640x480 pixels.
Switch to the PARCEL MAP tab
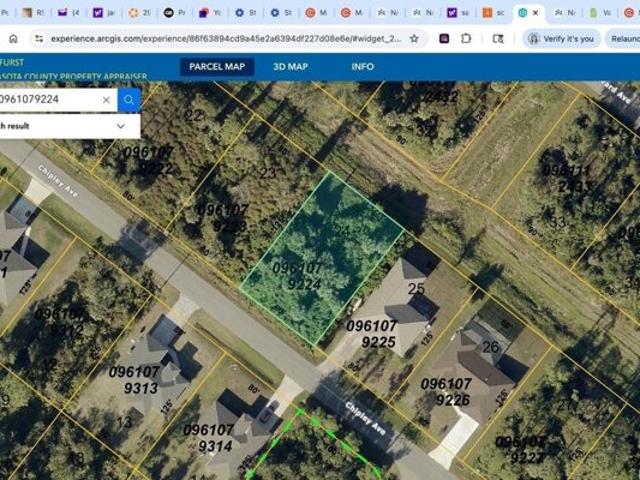pos(217,67)
